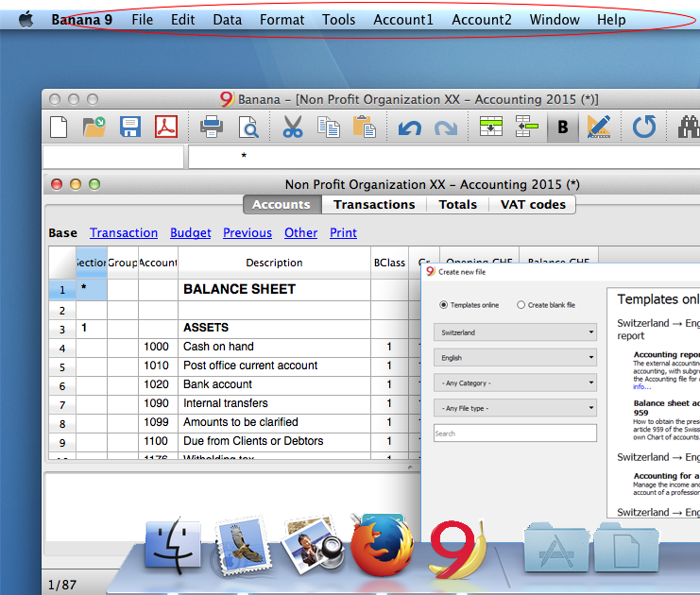This screenshot has height=595, width=700.
Task: Open the Edit menu
Action: point(182,20)
